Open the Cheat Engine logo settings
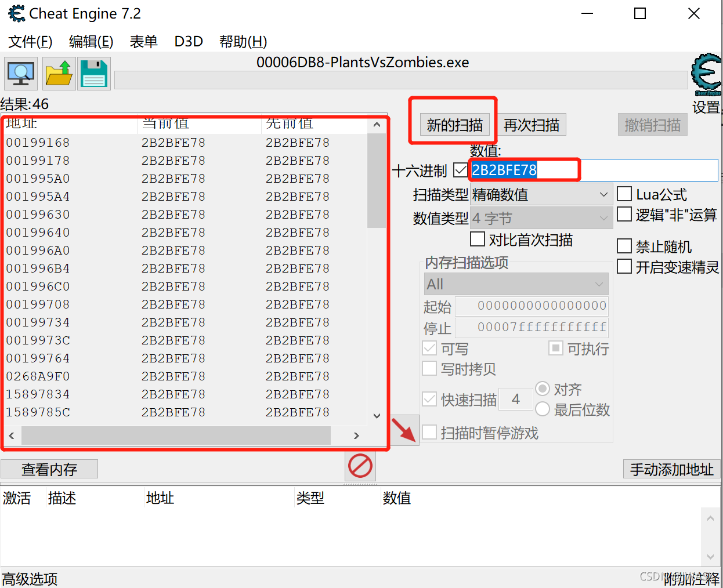Image resolution: width=723 pixels, height=588 pixels. click(706, 75)
